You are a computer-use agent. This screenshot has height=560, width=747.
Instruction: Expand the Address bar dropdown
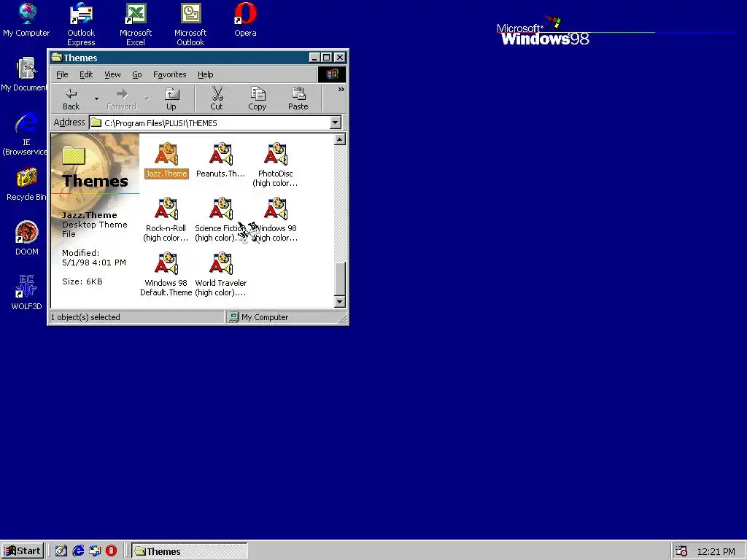[336, 122]
